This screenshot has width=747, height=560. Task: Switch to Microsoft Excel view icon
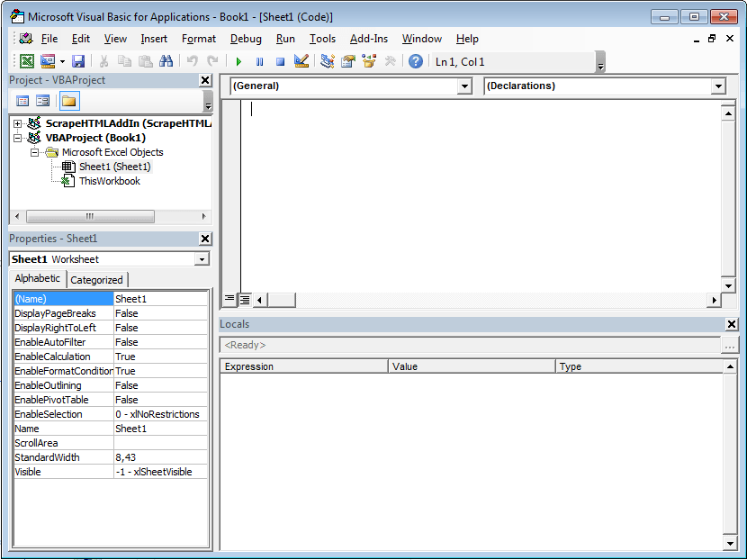(x=27, y=61)
